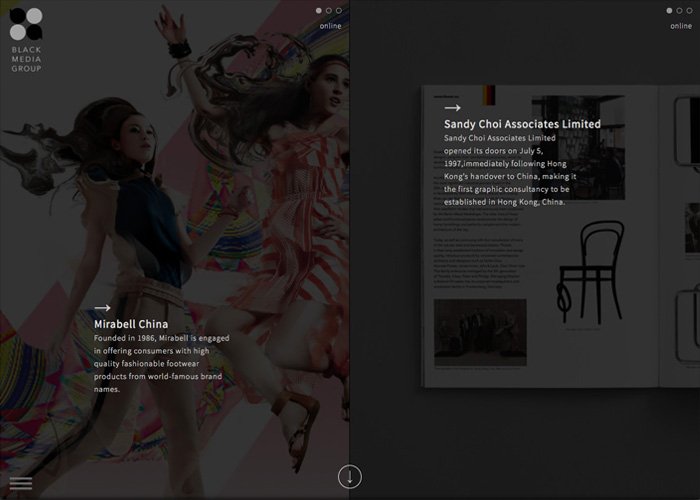
Task: Select third slide dot in right panel
Action: tap(689, 10)
